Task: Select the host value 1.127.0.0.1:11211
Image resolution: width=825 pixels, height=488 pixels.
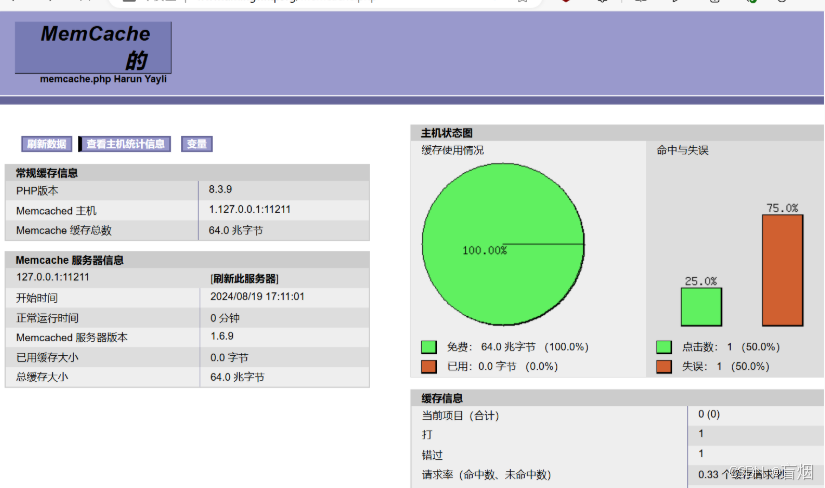Action: pyautogui.click(x=249, y=209)
